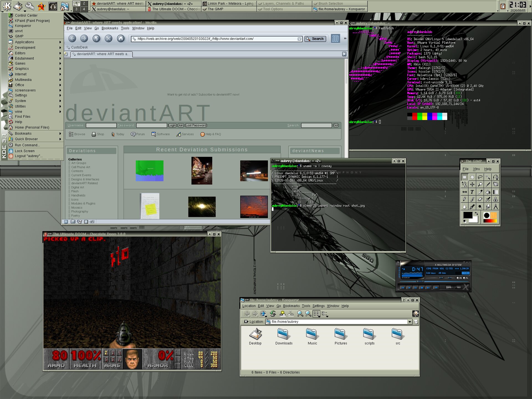Expand the Utilities submenu in K menu
This screenshot has width=532, height=399.
(x=35, y=106)
